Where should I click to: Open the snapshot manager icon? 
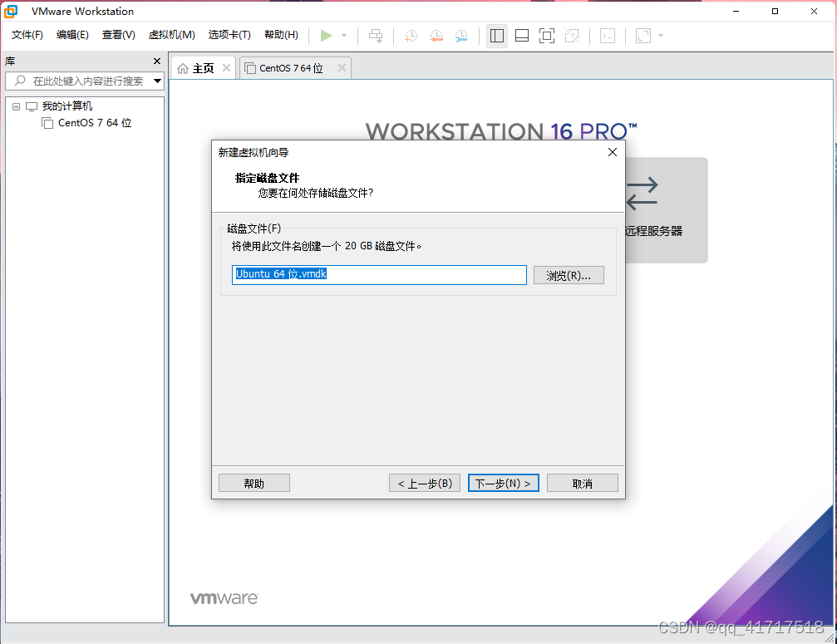pos(462,36)
